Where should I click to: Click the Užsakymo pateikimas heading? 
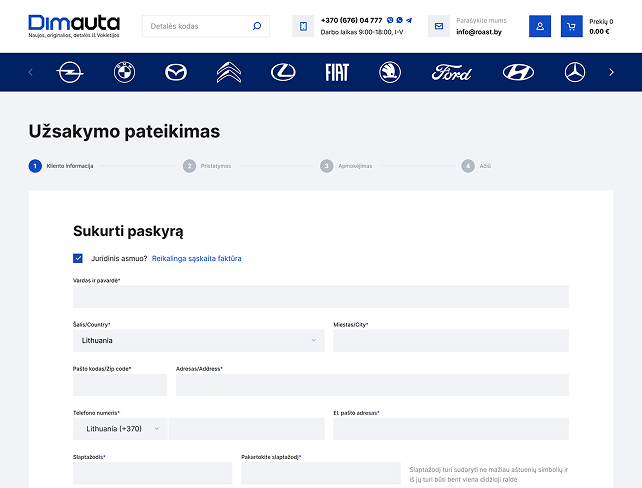[x=124, y=131]
